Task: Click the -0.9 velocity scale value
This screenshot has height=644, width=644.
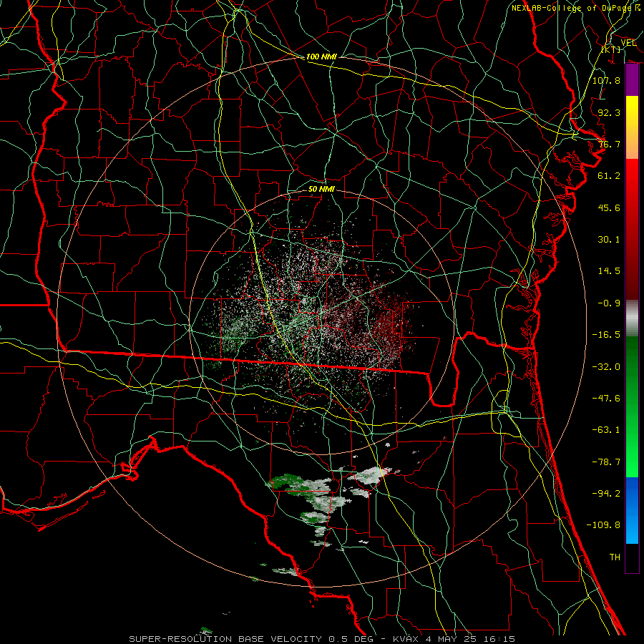Action: 609,303
